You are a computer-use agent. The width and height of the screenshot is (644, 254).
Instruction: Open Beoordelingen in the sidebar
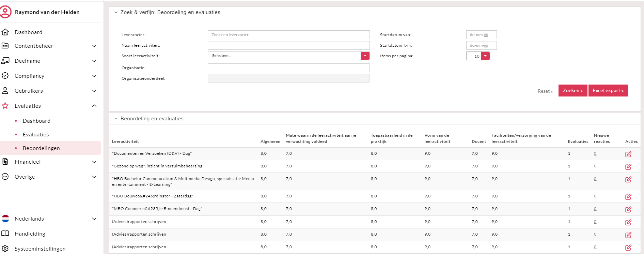pyautogui.click(x=41, y=148)
